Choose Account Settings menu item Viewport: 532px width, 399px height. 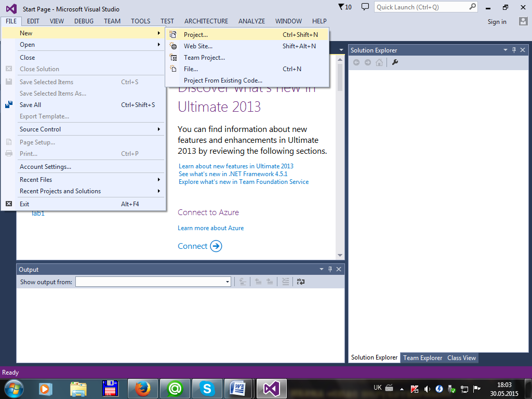84,167
